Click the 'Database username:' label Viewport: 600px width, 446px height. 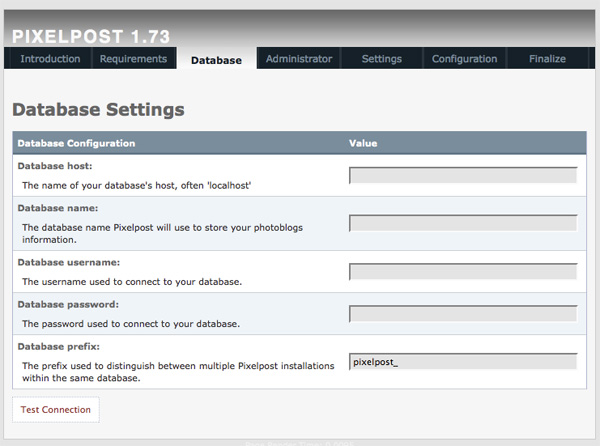tap(68, 262)
